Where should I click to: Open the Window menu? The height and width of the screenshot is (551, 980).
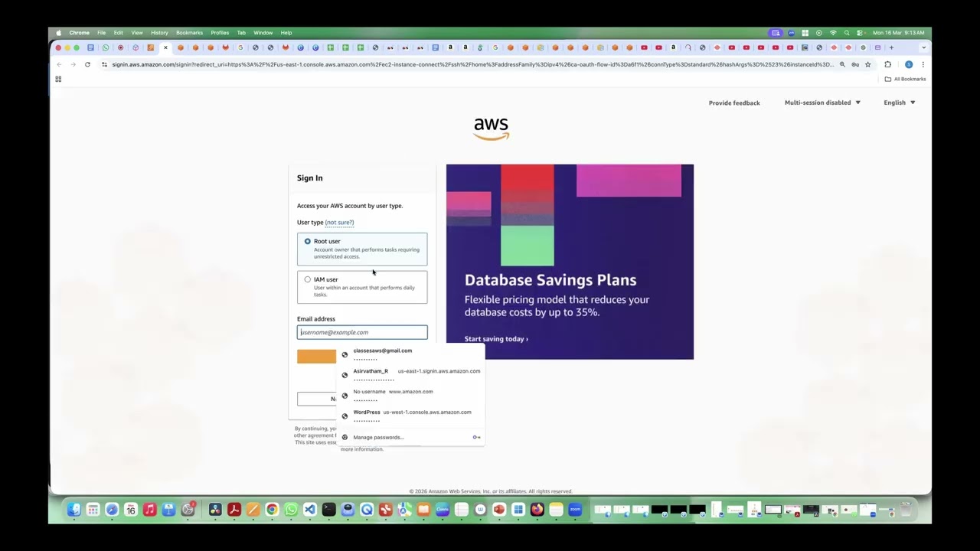263,33
